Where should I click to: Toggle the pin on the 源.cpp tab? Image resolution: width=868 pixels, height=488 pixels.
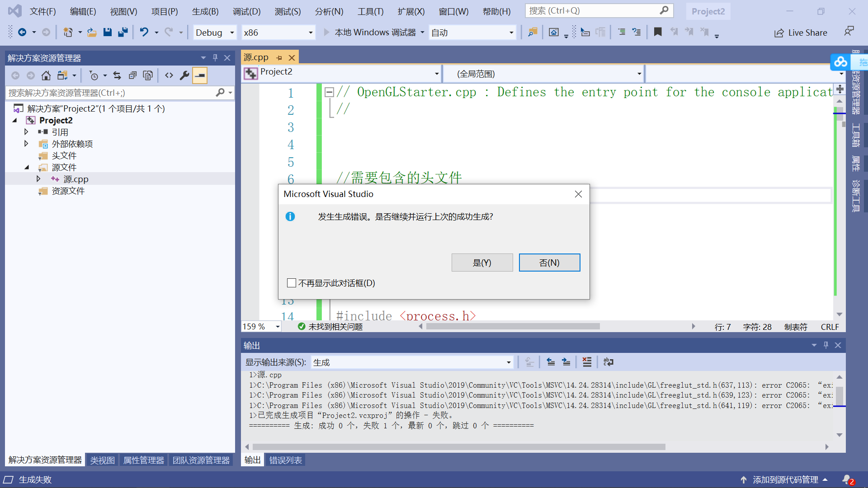click(x=279, y=57)
